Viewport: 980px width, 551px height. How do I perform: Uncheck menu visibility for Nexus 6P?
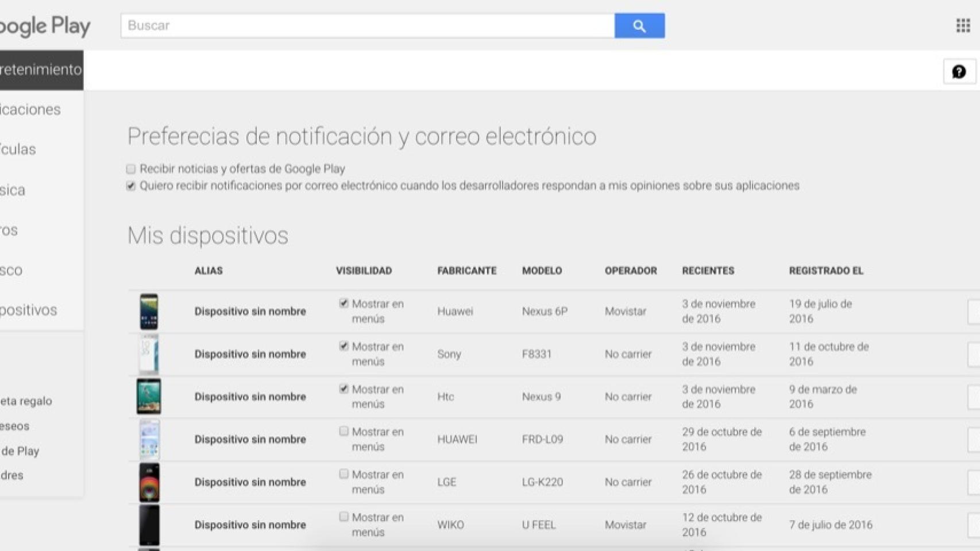pos(344,304)
